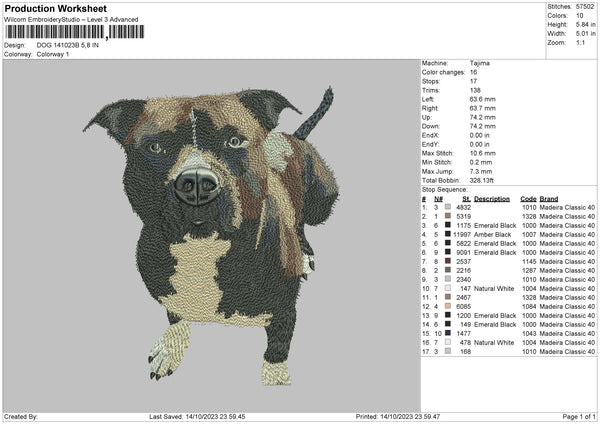Screen dimensions: 600x424
Task: Select the Machine value Tajima
Action: click(x=479, y=63)
